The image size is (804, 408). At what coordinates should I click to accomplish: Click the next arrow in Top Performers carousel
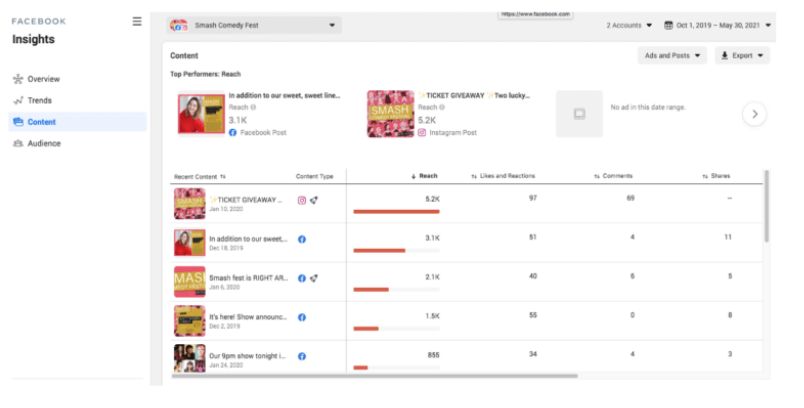click(x=754, y=114)
